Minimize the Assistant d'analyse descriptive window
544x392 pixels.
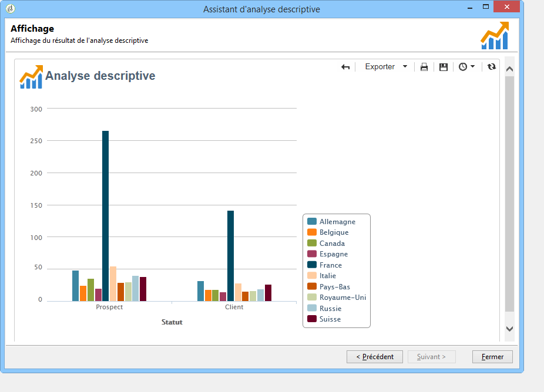[x=470, y=8]
